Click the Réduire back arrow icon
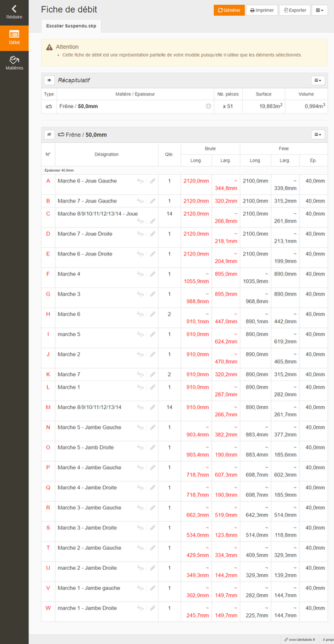 pos(14,9)
